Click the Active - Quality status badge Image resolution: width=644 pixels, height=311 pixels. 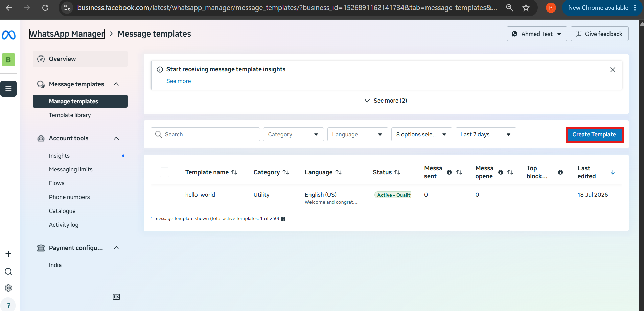click(x=393, y=195)
